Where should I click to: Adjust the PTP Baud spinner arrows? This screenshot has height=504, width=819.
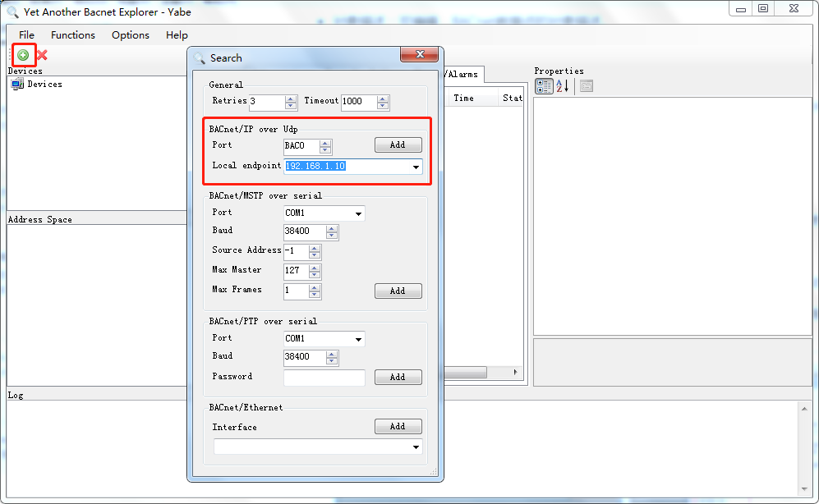pyautogui.click(x=332, y=357)
